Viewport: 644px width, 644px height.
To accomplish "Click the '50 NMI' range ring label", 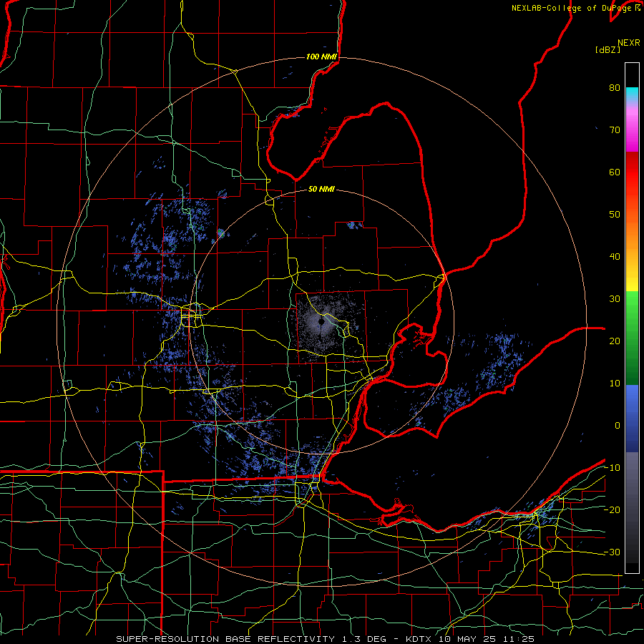I will click(321, 190).
